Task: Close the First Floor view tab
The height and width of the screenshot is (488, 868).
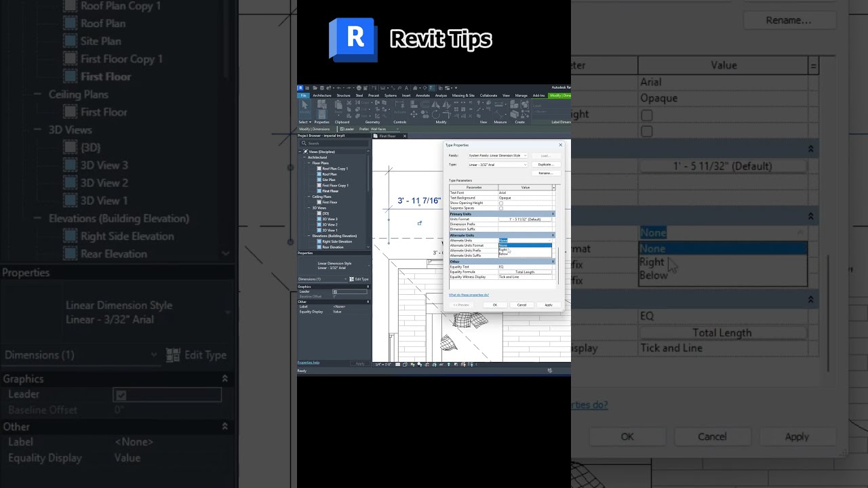Action: tap(405, 136)
